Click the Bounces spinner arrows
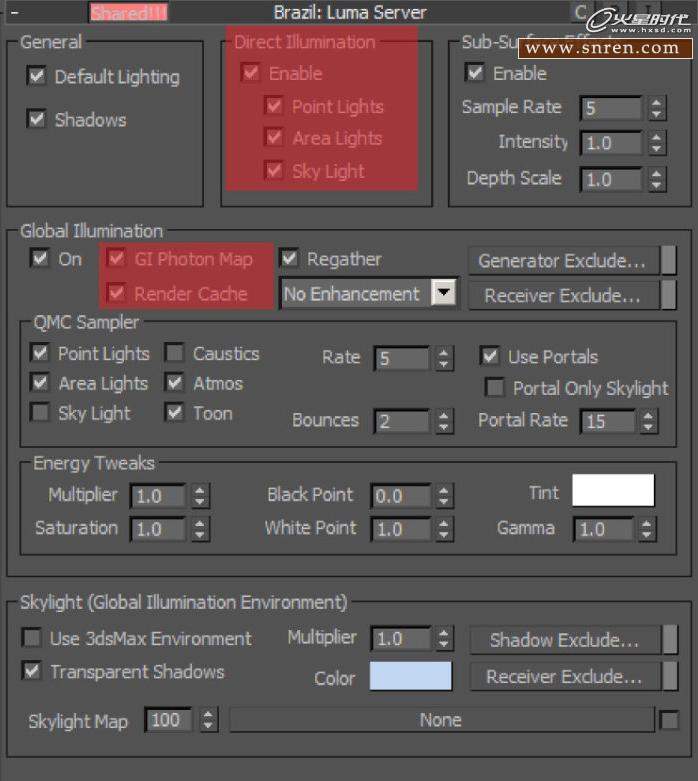The height and width of the screenshot is (781, 698). point(443,421)
